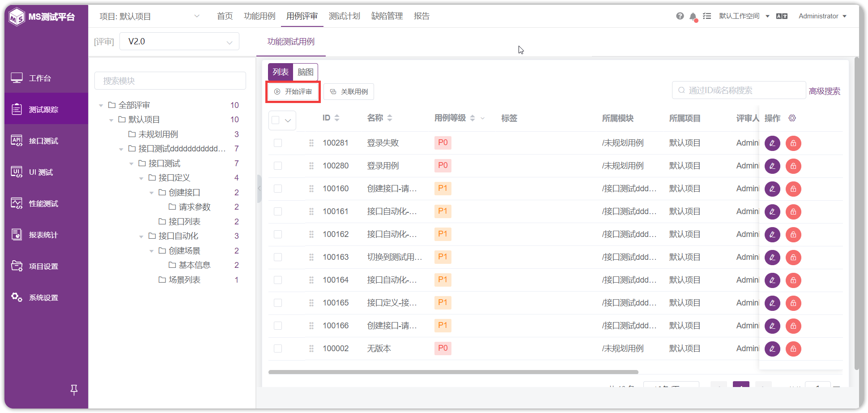Unlink case 100163 with the red icon

click(x=793, y=258)
